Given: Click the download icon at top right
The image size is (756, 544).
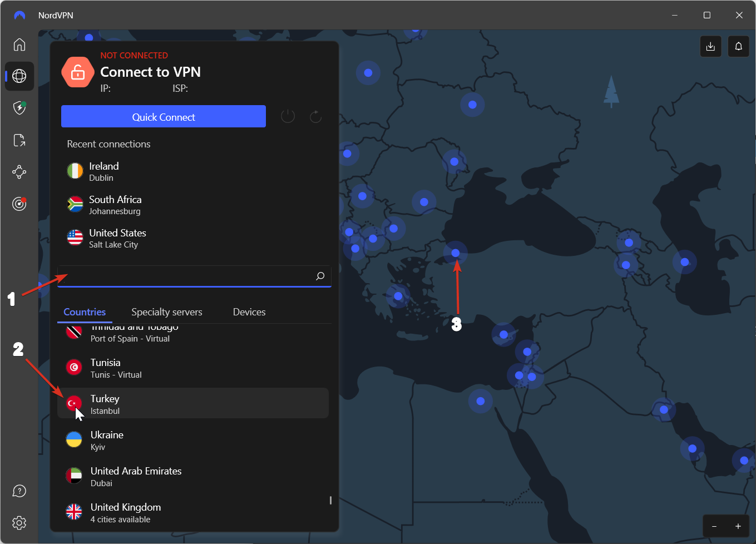Looking at the screenshot, I should (710, 47).
